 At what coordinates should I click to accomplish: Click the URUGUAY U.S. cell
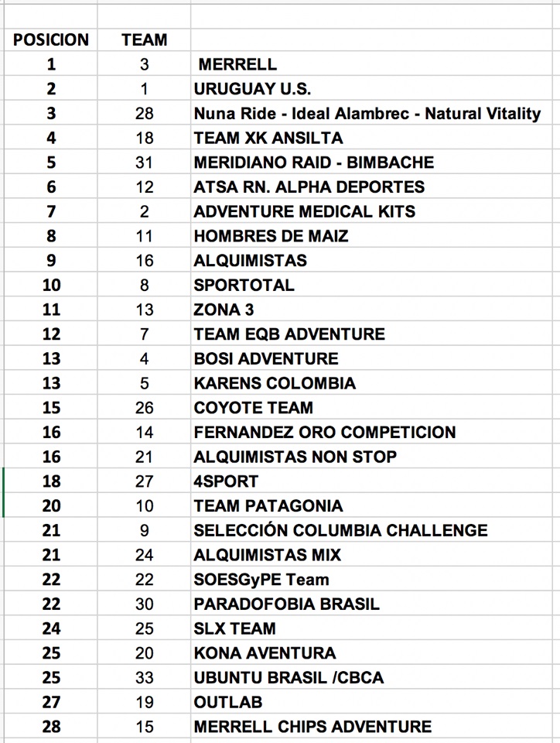pyautogui.click(x=252, y=89)
